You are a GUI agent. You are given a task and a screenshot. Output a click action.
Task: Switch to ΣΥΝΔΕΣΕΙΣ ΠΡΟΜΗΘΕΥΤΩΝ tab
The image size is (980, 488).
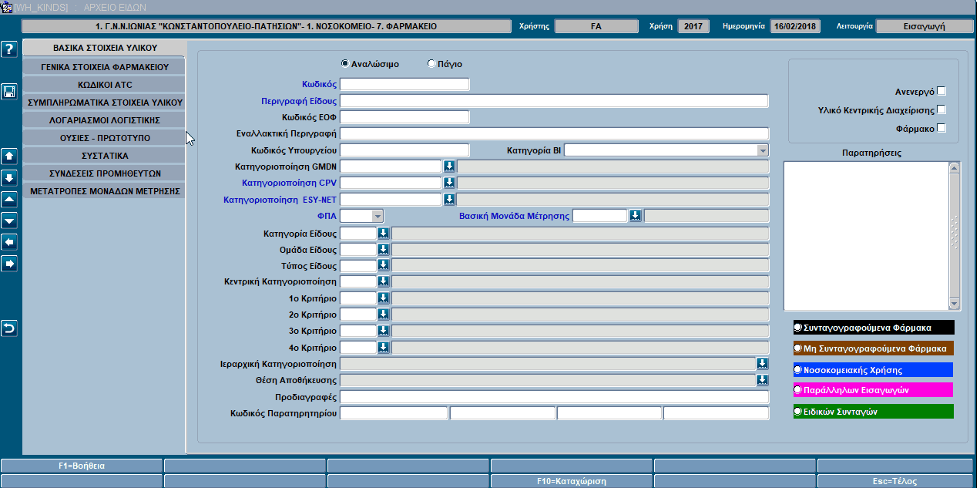(x=105, y=173)
